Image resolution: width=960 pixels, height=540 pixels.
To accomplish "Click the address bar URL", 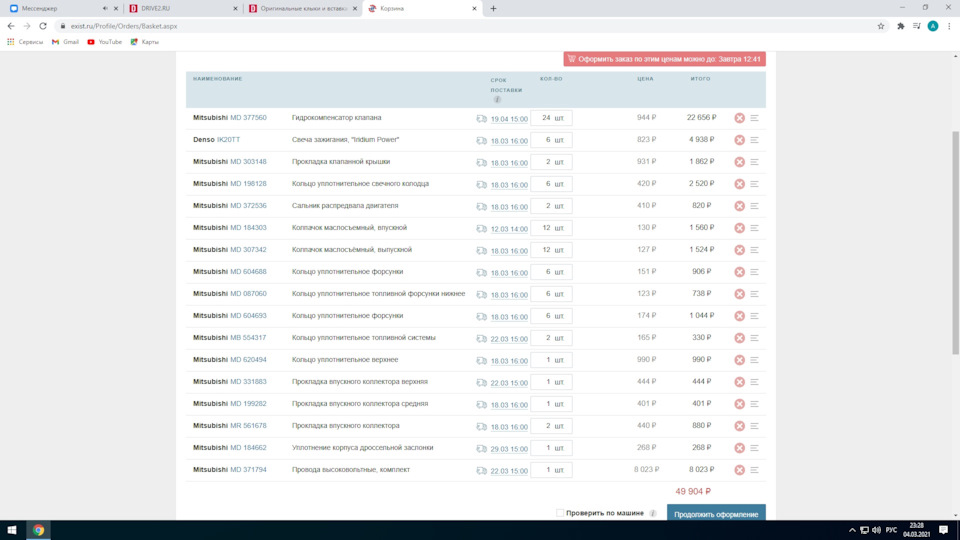I will tap(124, 26).
